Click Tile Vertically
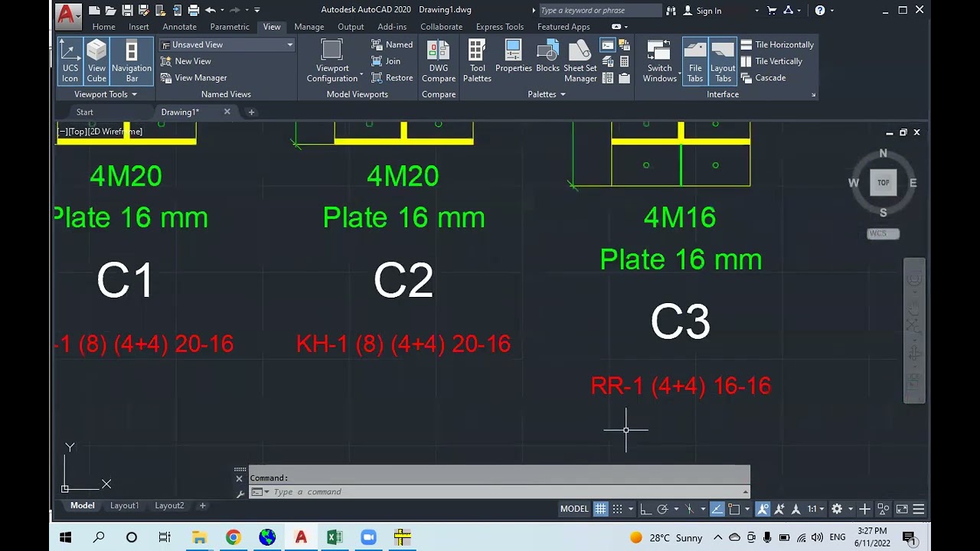This screenshot has width=980, height=551. click(772, 61)
